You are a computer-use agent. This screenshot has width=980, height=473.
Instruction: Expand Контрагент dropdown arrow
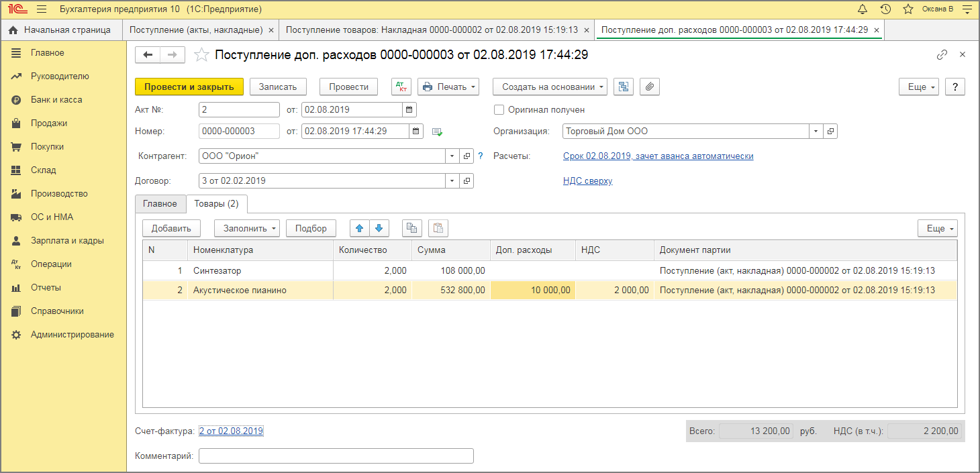[452, 156]
